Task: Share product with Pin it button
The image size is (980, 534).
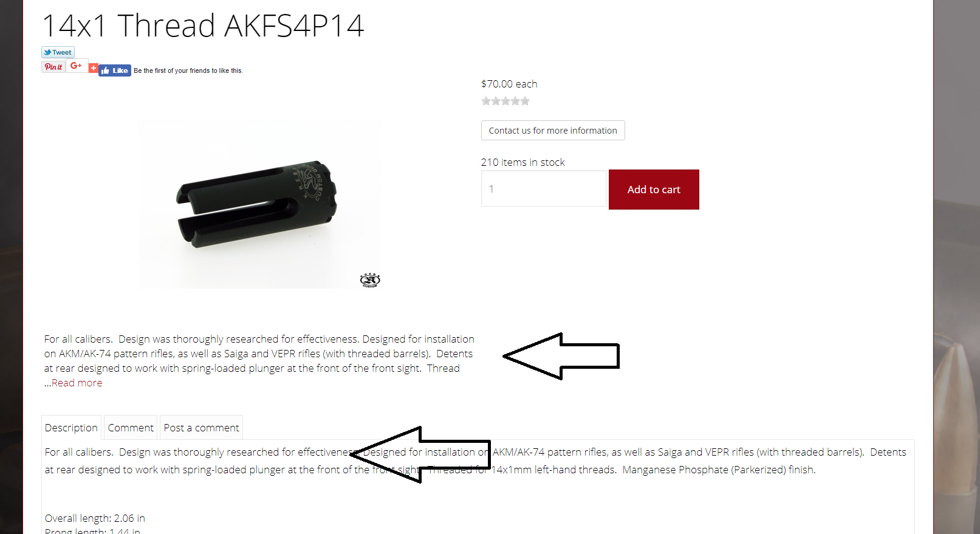Action: pyautogui.click(x=53, y=67)
